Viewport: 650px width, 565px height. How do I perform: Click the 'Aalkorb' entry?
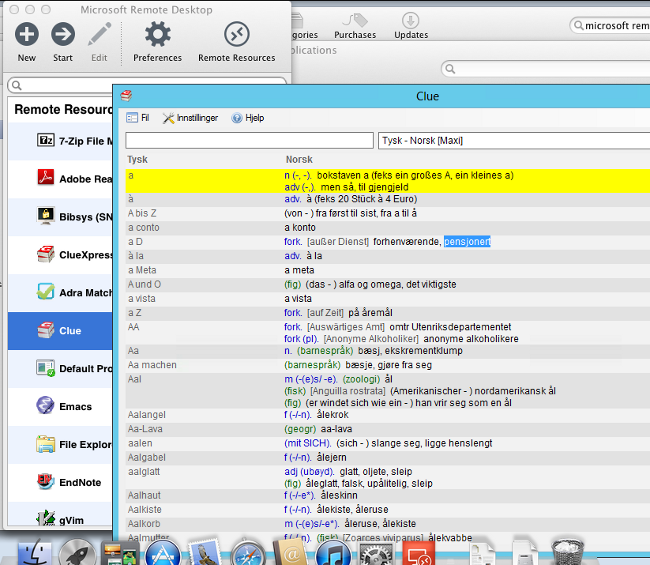pyautogui.click(x=144, y=523)
